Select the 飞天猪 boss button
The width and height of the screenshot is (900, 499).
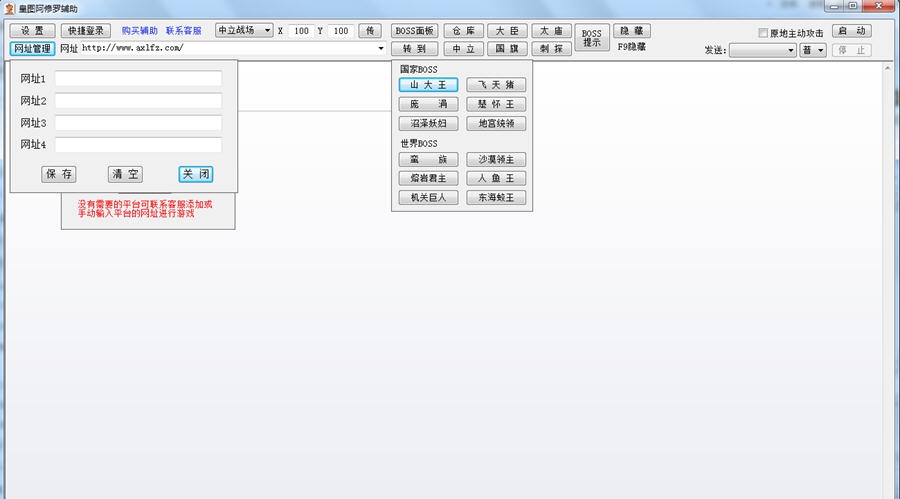click(x=496, y=85)
